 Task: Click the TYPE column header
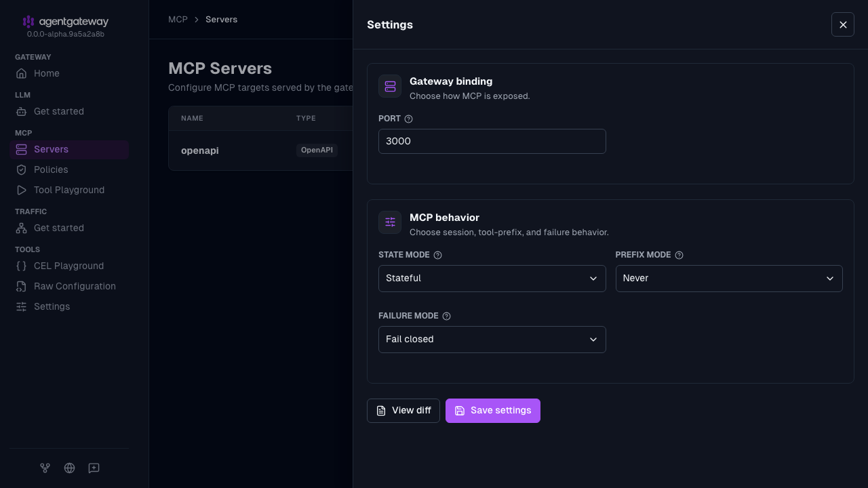[x=306, y=119]
